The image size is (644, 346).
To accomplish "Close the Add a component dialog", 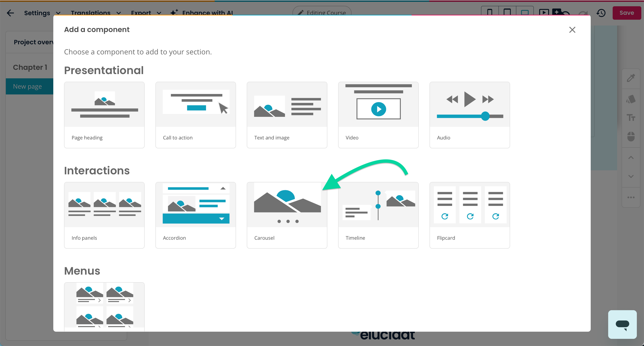I will point(572,30).
